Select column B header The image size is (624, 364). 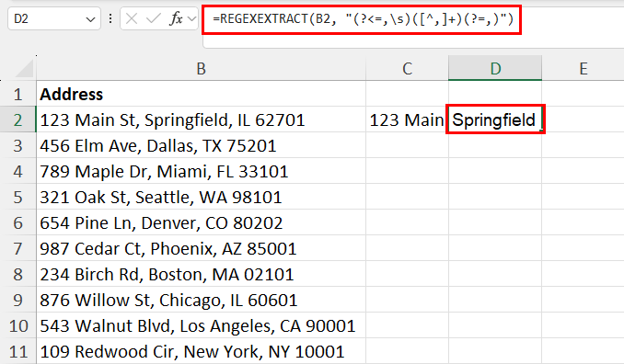tap(201, 68)
